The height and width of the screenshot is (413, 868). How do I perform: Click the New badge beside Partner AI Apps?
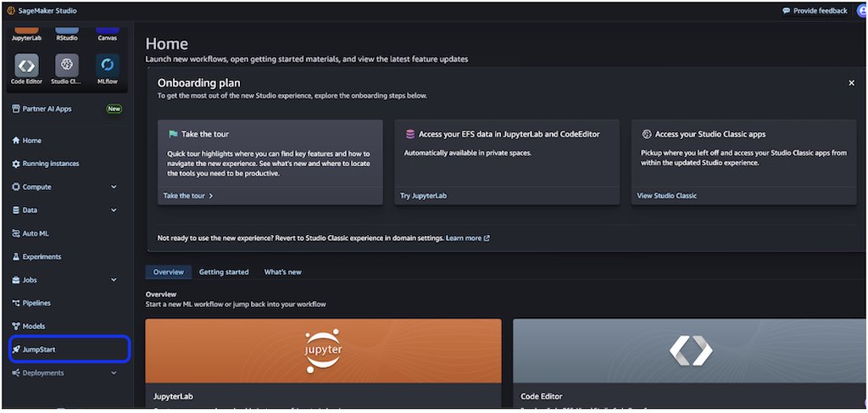click(114, 109)
